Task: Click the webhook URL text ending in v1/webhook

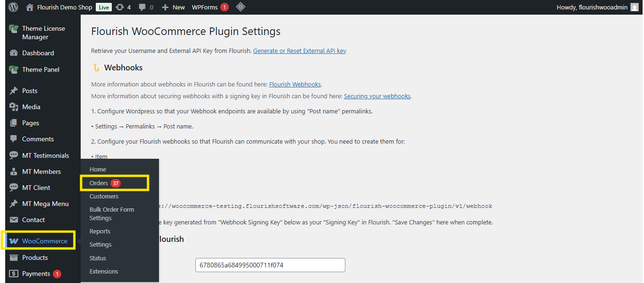Action: click(x=326, y=206)
